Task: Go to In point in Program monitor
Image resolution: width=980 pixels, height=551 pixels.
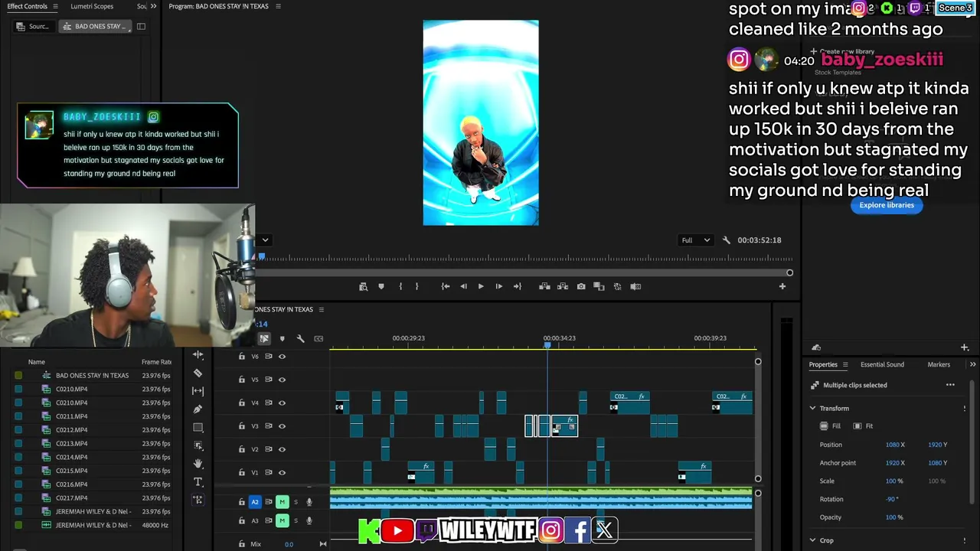Action: [x=446, y=286]
